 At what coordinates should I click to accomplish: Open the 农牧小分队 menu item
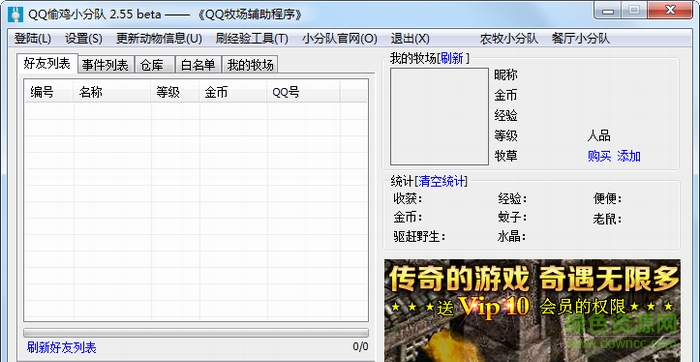508,39
